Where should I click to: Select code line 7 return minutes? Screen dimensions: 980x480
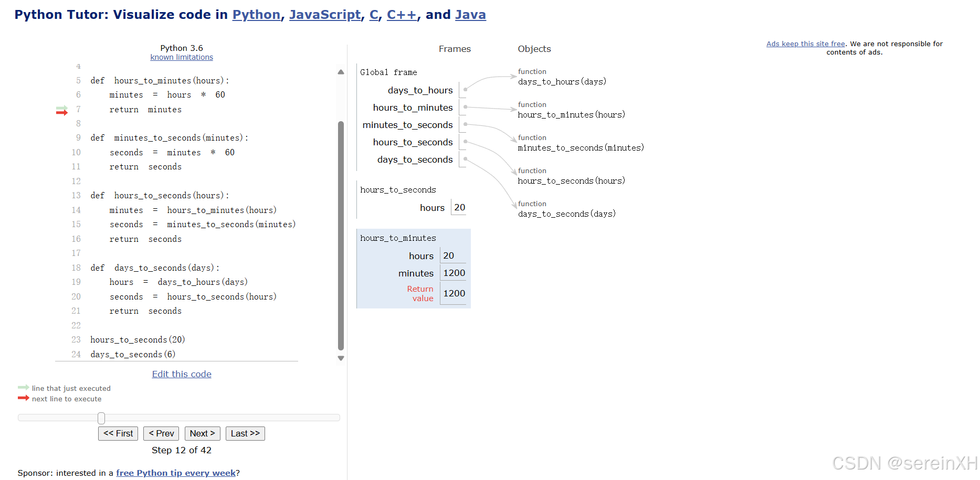(x=145, y=110)
